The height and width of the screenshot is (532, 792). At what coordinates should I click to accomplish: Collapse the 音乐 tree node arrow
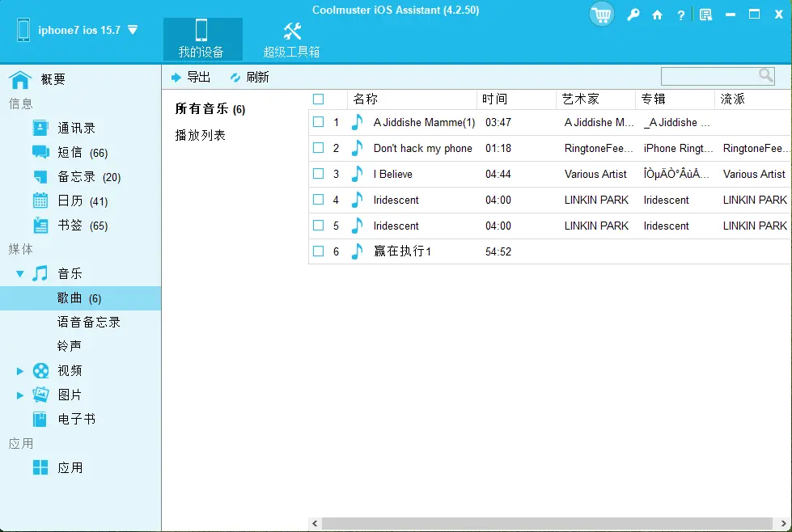(x=20, y=274)
